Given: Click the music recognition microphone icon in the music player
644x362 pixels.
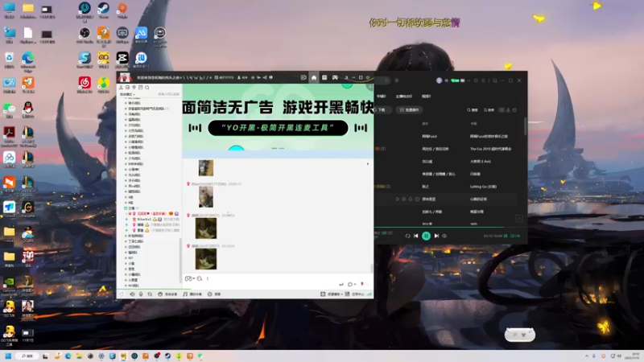Looking at the screenshot, I should point(397,80).
